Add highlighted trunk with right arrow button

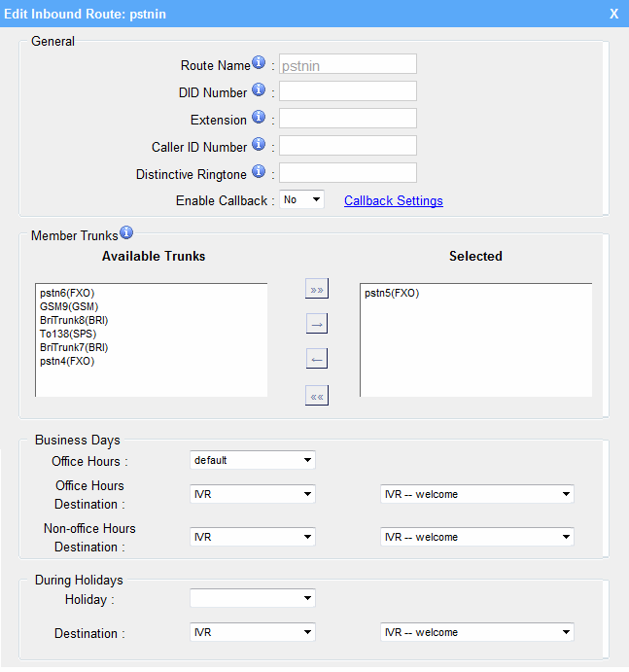pos(316,325)
